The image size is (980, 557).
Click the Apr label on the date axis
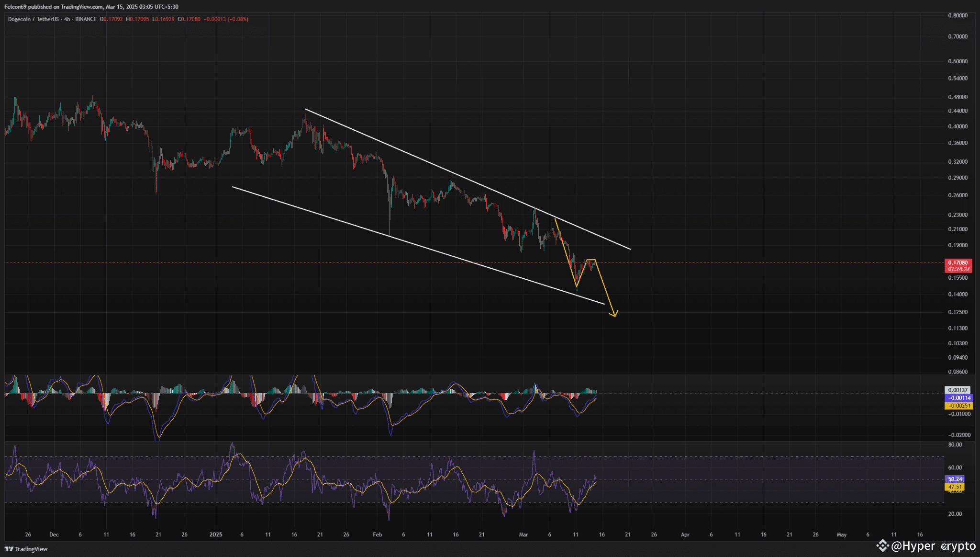[x=685, y=534]
